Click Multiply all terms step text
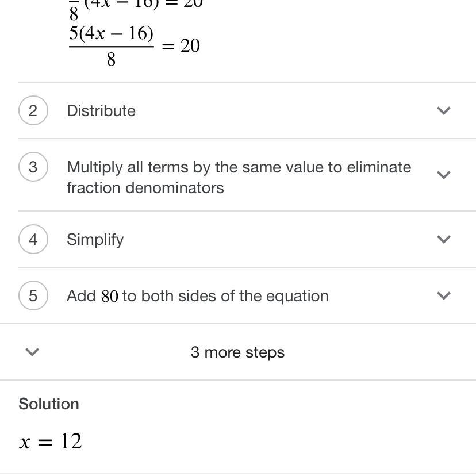 coord(239,177)
